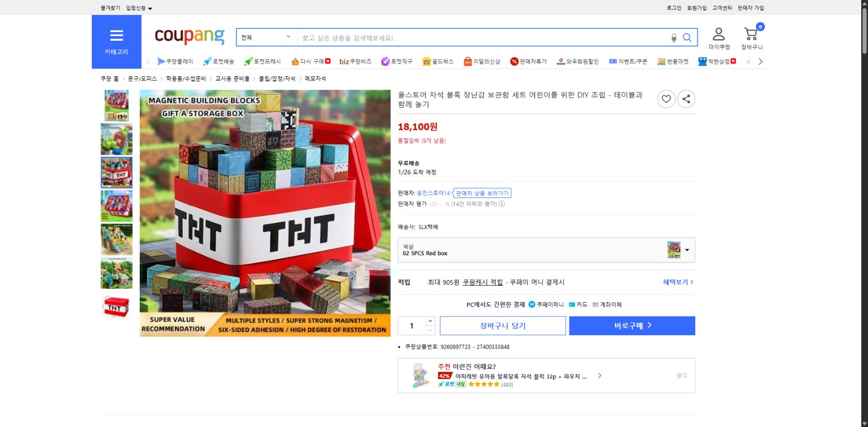Click the quantity input field

pyautogui.click(x=412, y=326)
